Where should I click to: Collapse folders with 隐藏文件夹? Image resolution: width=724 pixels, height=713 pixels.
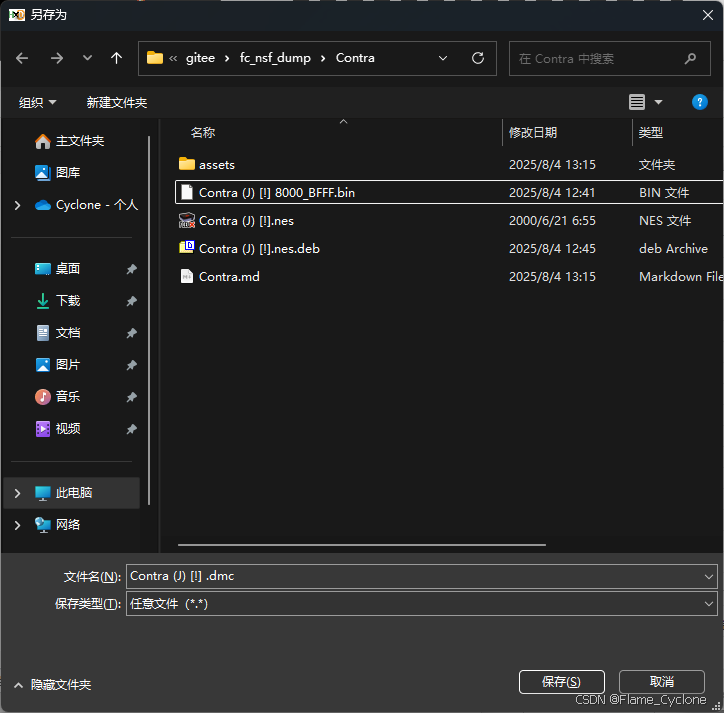tap(52, 685)
